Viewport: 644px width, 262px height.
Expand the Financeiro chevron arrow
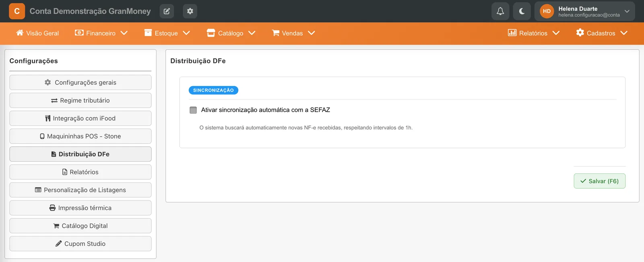(124, 33)
